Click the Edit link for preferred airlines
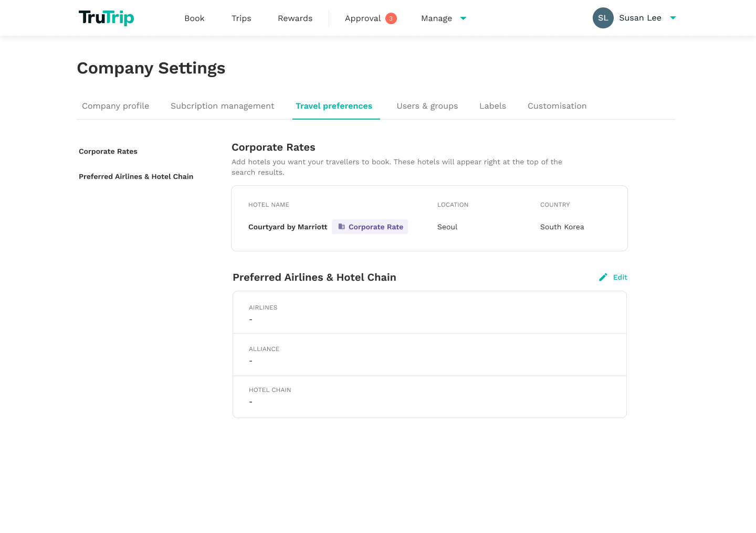756x533 pixels. click(620, 278)
